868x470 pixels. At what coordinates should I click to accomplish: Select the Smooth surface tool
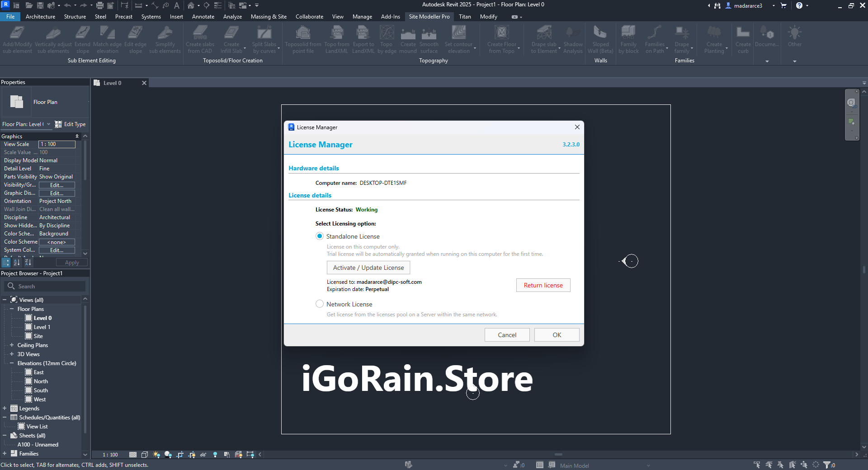(429, 34)
